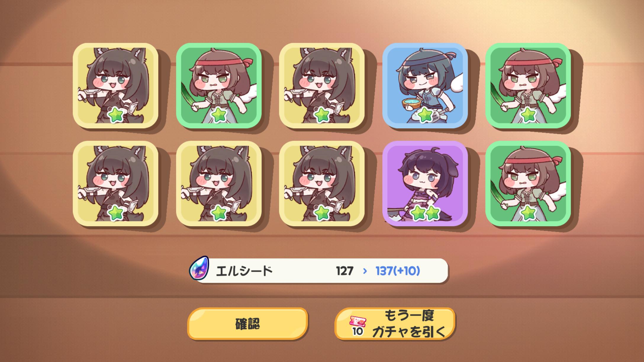Select the top-right green headband character card
The image size is (644, 362).
(528, 85)
